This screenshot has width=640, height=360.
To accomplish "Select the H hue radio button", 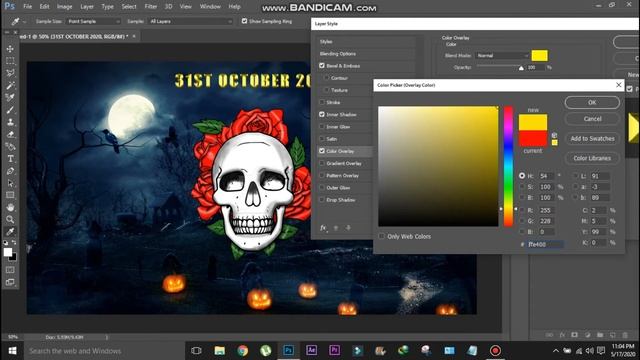I will pyautogui.click(x=522, y=176).
